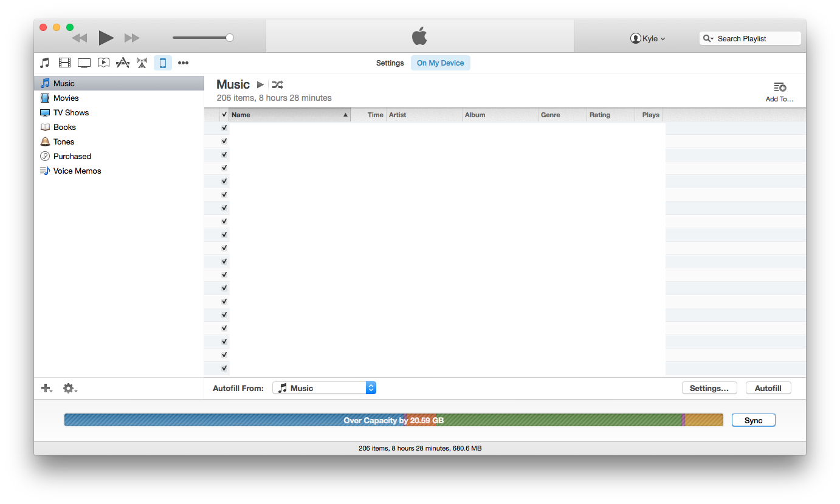Screen dimensions: 840x504
Task: Select Voice Memos in the device sidebar
Action: [x=119, y=171]
